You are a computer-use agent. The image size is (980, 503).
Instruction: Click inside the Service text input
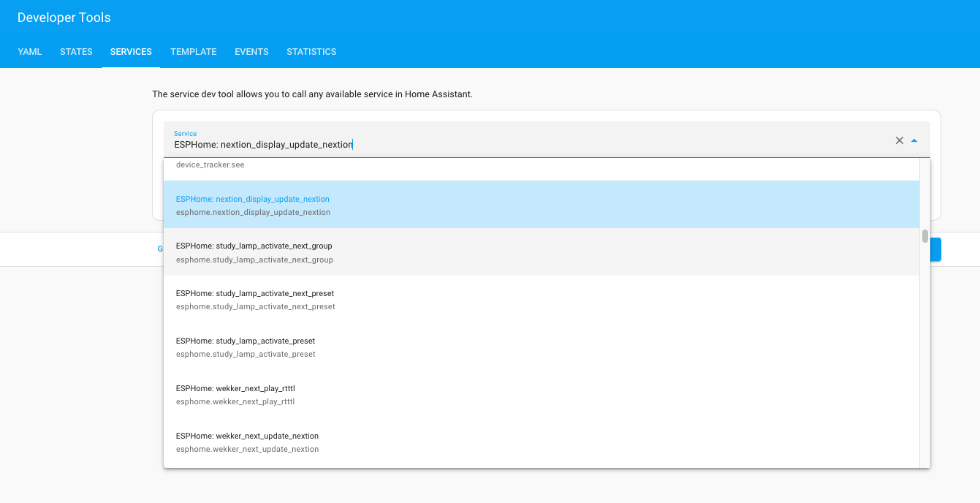click(x=512, y=144)
